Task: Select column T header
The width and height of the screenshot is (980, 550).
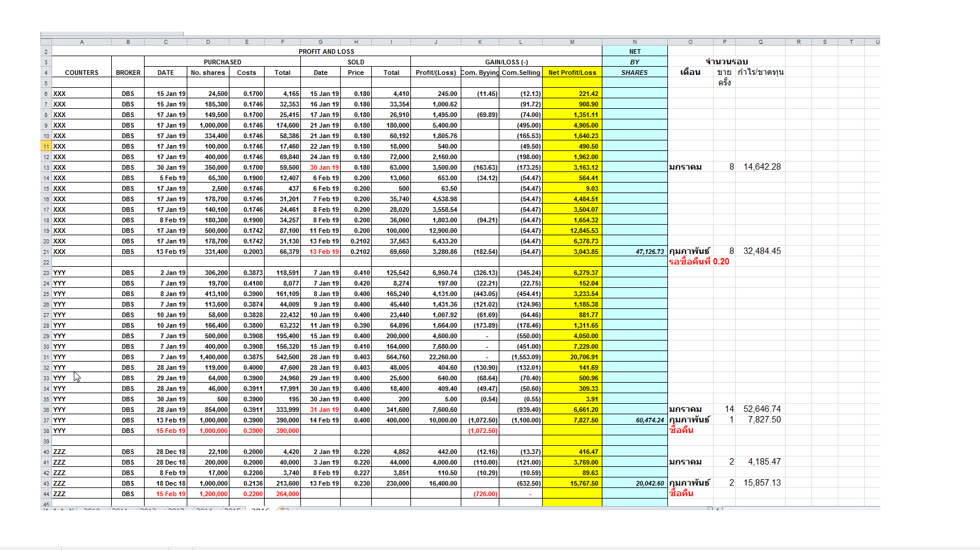Action: pos(851,42)
